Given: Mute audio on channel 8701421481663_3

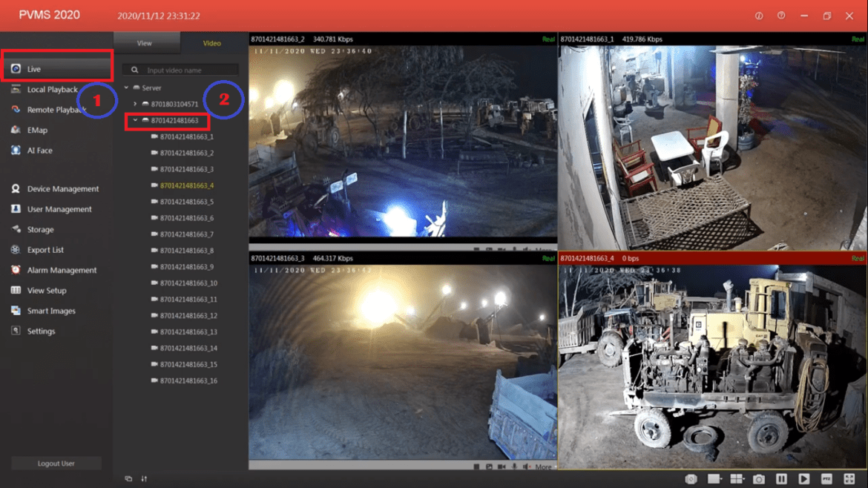Looking at the screenshot, I should tap(527, 465).
